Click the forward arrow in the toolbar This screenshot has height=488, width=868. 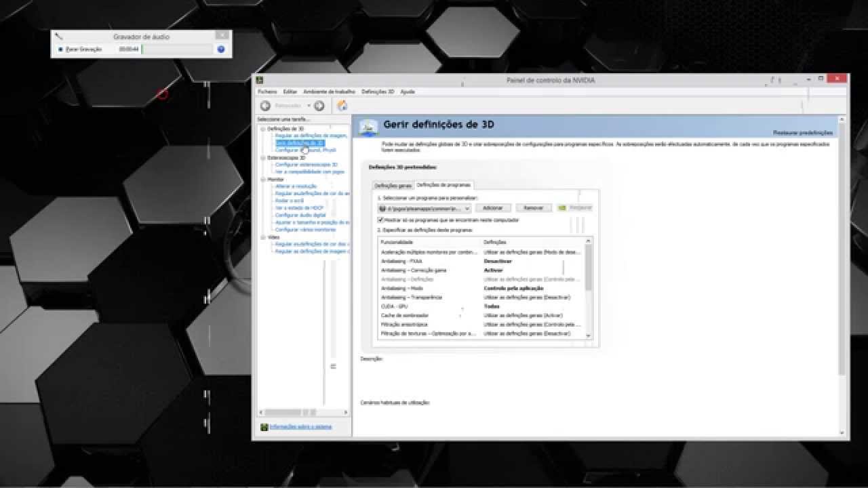pos(319,106)
